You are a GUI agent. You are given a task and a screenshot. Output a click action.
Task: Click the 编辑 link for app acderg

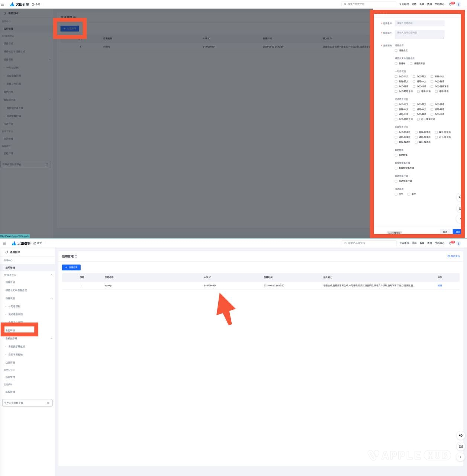[x=440, y=286]
